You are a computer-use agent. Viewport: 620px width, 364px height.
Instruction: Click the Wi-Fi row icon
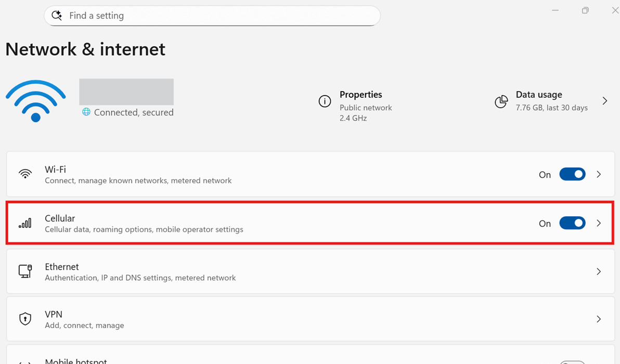(x=25, y=174)
